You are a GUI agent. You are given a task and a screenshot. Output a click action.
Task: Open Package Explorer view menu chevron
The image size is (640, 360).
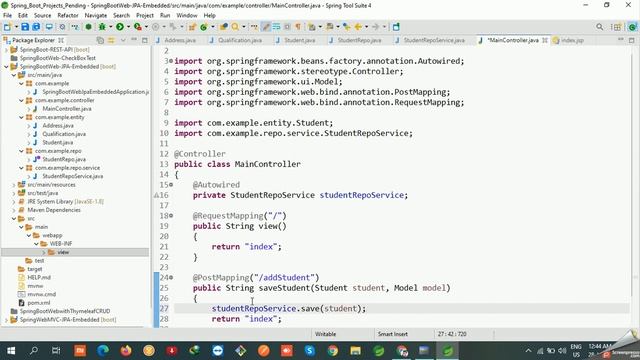point(123,40)
